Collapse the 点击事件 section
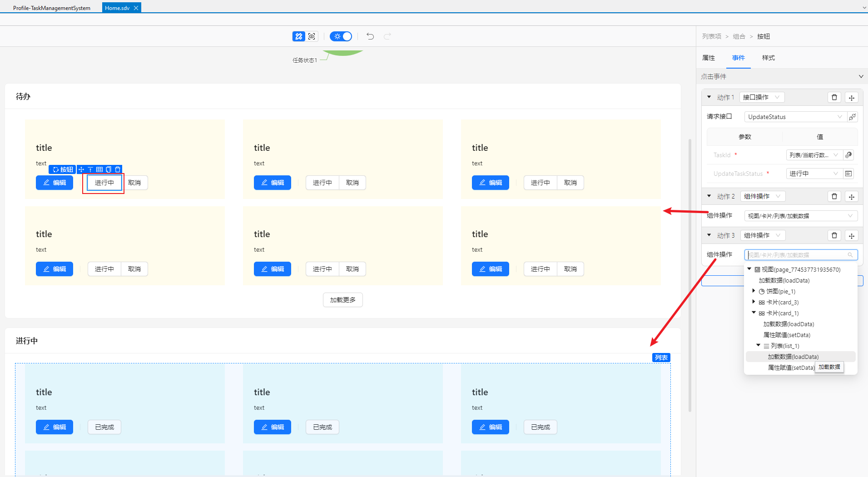The image size is (868, 477). [861, 76]
